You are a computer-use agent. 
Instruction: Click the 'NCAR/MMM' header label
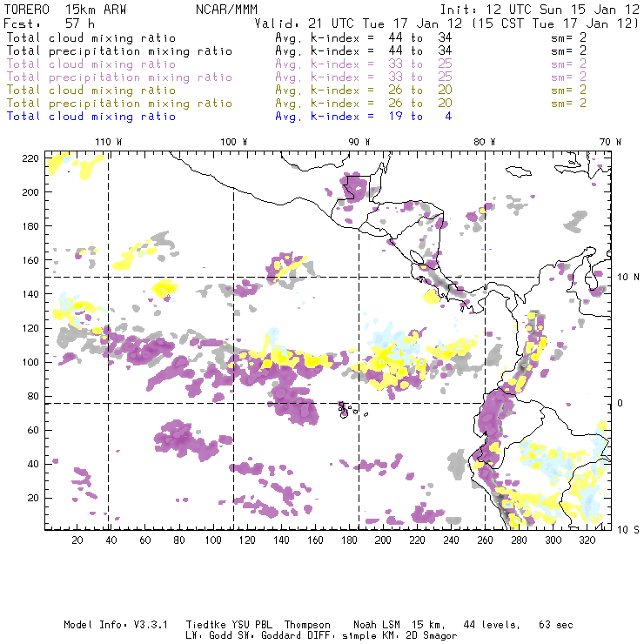(x=227, y=10)
